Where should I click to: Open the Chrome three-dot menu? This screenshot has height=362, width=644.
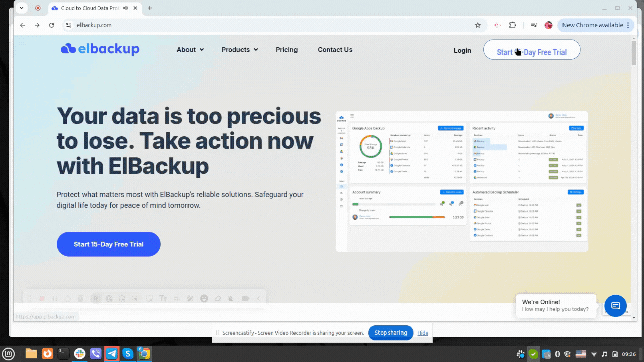[x=628, y=25]
